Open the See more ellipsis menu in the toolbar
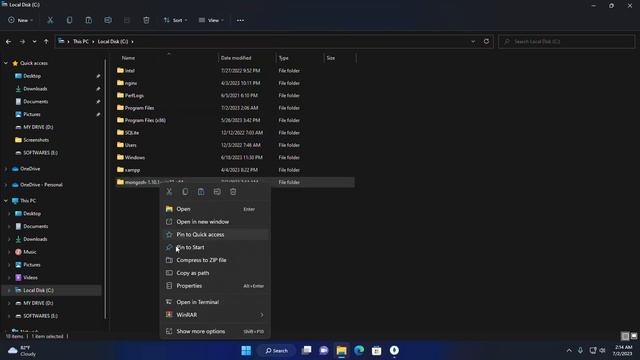 [x=240, y=20]
